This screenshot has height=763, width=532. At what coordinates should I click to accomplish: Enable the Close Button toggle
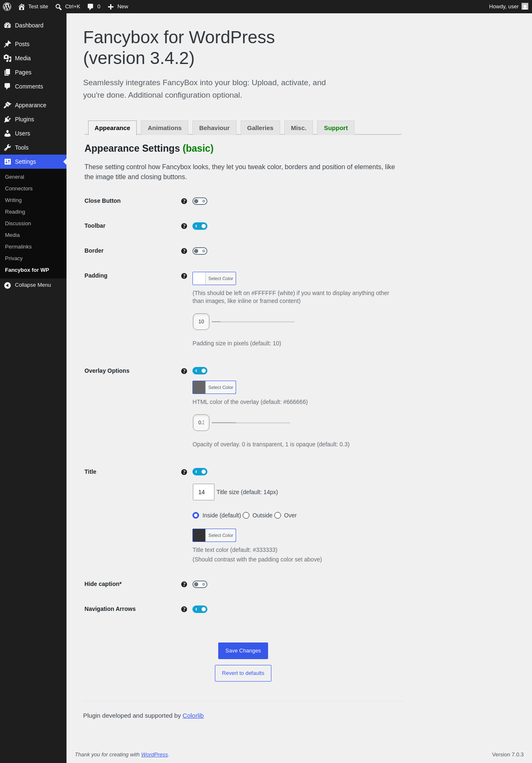pos(200,201)
